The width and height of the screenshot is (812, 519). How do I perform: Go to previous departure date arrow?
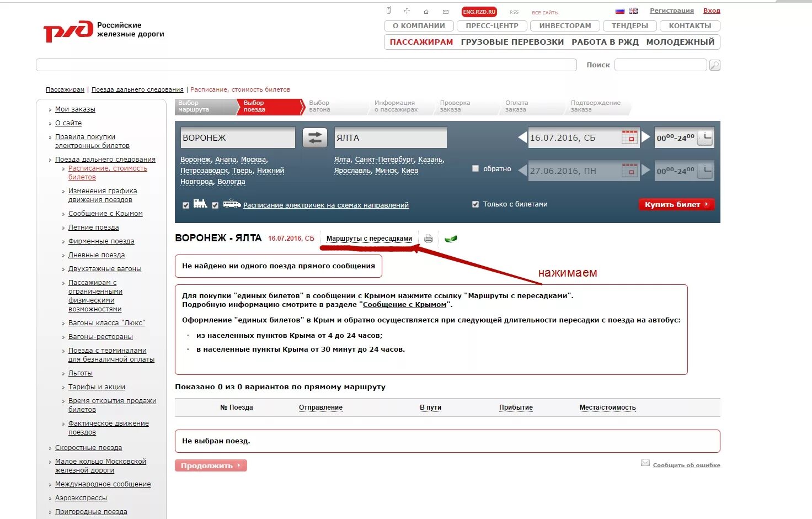[x=522, y=137]
